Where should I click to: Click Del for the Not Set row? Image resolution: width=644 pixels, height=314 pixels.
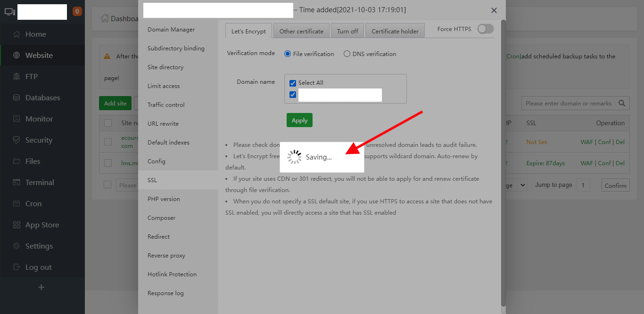(x=620, y=142)
